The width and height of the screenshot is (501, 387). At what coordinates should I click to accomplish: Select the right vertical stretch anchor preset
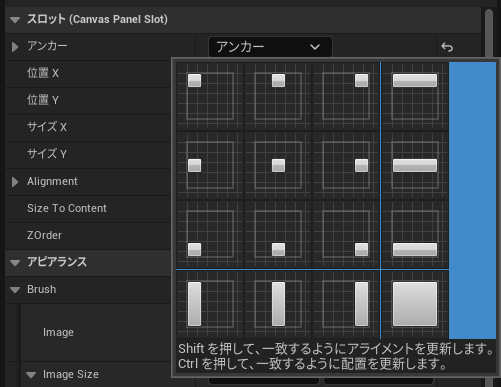346,304
